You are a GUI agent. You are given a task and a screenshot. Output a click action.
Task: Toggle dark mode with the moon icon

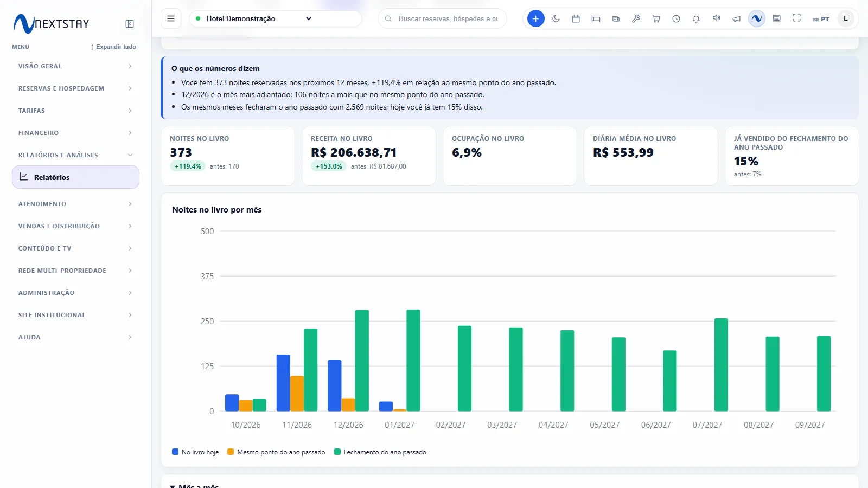pyautogui.click(x=556, y=18)
